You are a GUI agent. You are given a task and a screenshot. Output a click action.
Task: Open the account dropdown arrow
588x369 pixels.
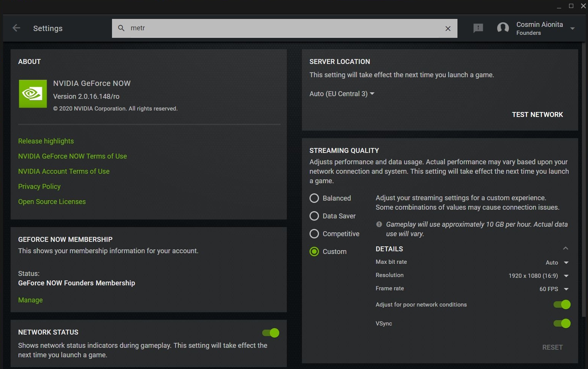(x=572, y=28)
